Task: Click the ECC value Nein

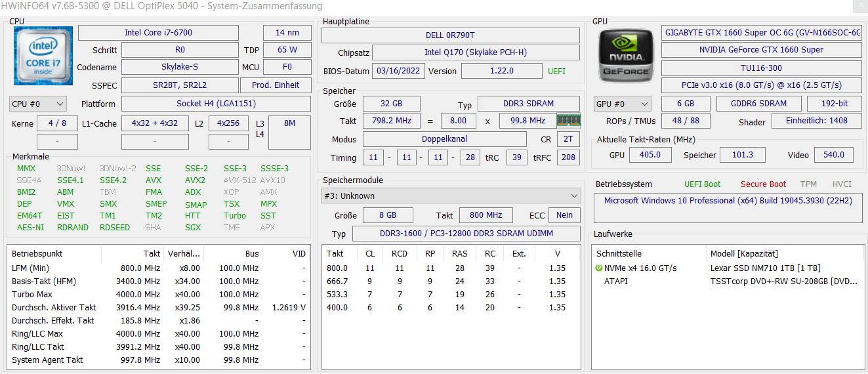Action: [x=564, y=215]
